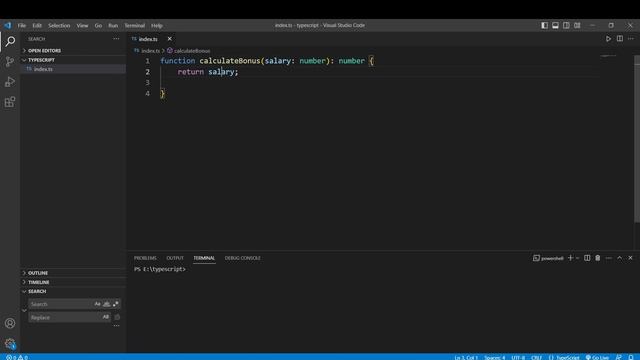
Task: Split the editor to the right
Action: [620, 39]
